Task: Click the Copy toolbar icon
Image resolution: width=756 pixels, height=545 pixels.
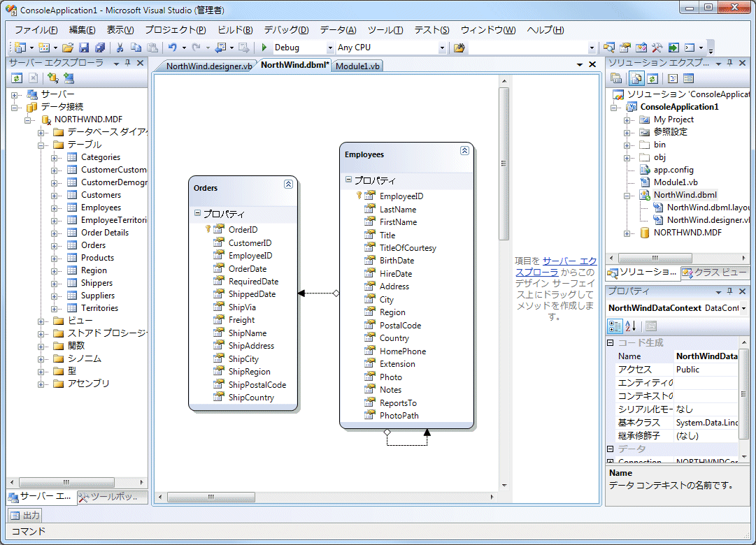Action: pos(136,48)
